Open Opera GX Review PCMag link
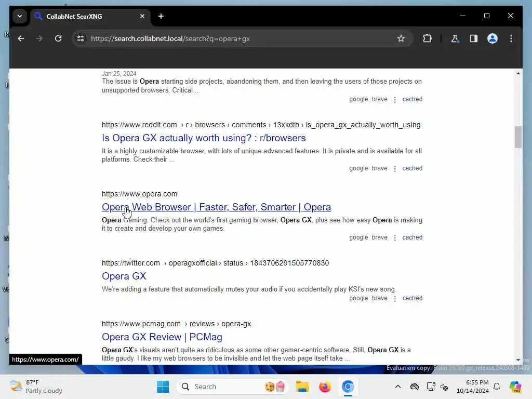 click(x=162, y=337)
